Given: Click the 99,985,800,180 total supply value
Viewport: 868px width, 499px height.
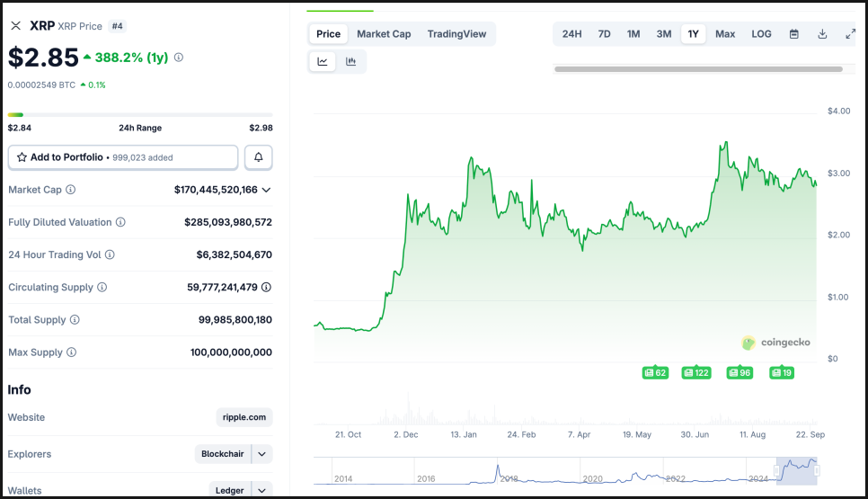Looking at the screenshot, I should coord(235,319).
